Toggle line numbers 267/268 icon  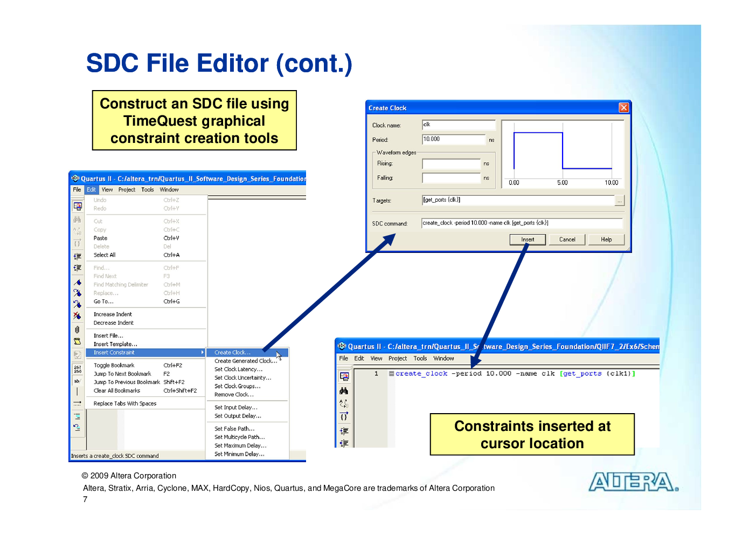78,369
